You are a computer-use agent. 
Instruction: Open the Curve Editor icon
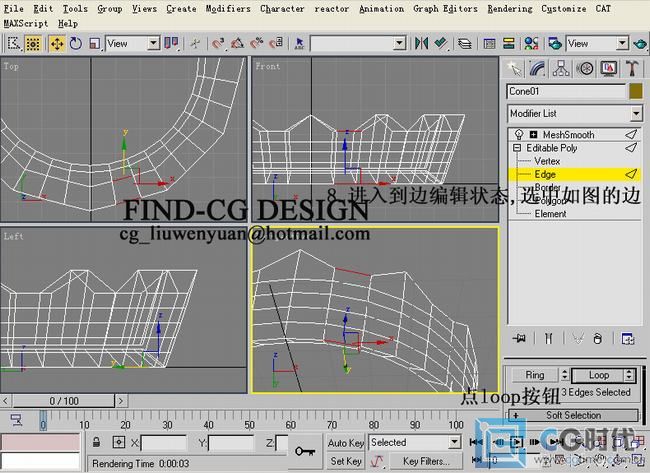tap(489, 43)
